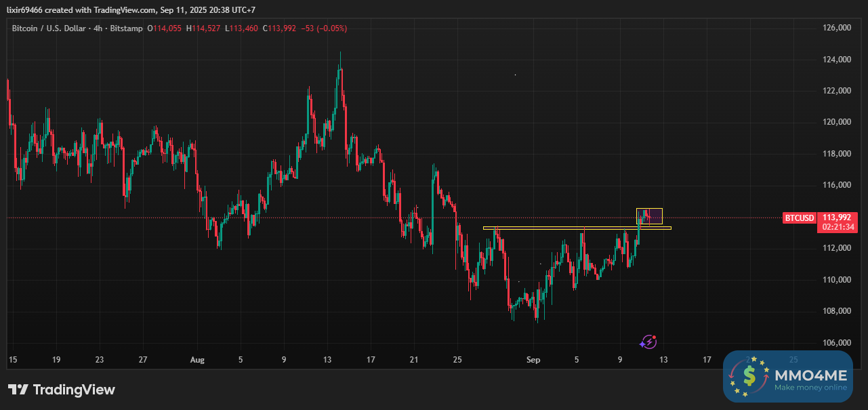The height and width of the screenshot is (410, 868).
Task: Click the 112,000 price axis label
Action: [x=837, y=248]
